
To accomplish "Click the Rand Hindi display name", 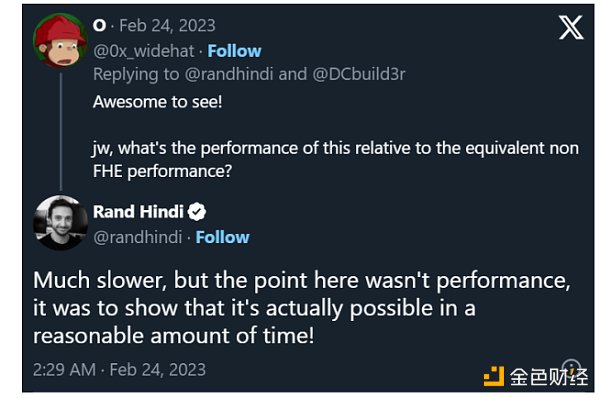I will [x=139, y=212].
